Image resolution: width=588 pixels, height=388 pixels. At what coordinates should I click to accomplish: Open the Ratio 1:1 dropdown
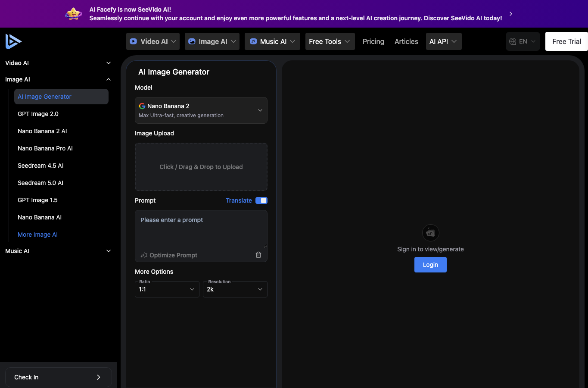167,289
